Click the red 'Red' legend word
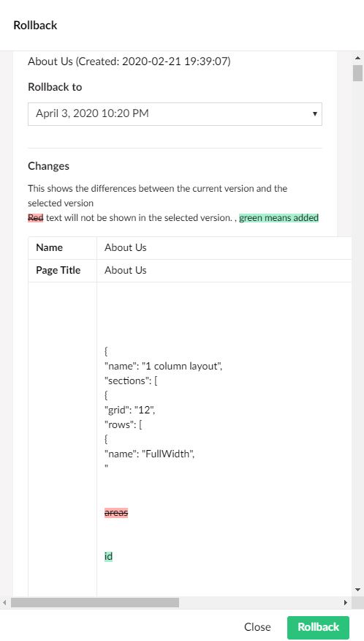The image size is (364, 641). 36,218
